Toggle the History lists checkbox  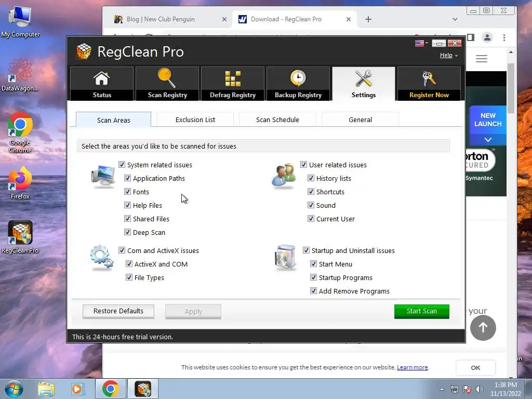click(311, 178)
